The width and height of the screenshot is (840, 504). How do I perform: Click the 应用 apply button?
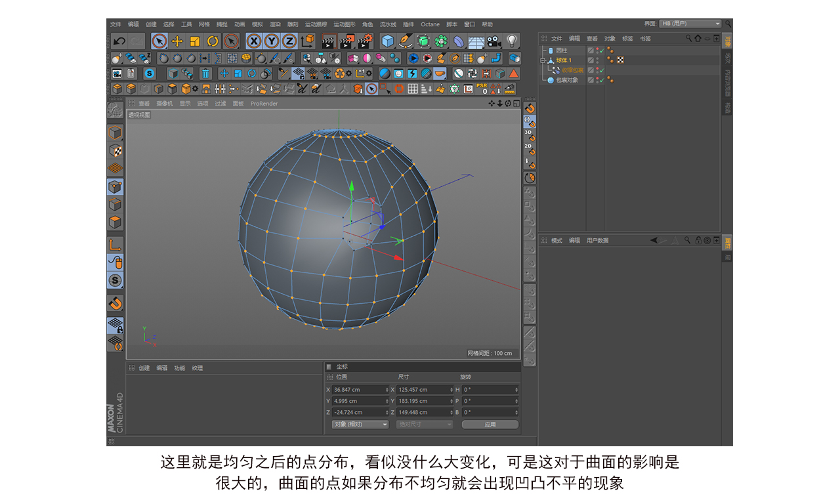pos(490,425)
